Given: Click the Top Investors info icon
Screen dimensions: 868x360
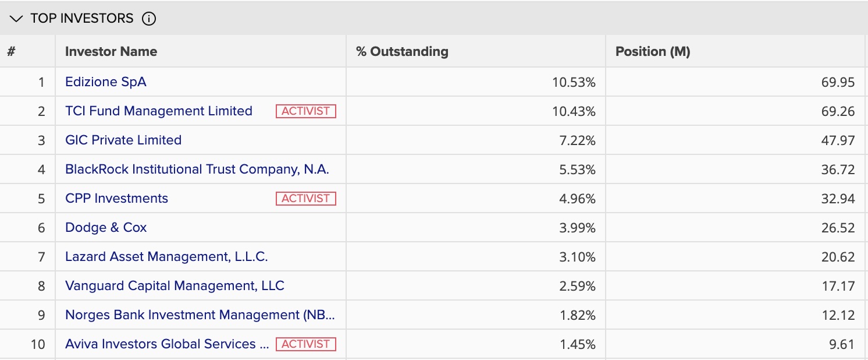Looking at the screenshot, I should pos(149,19).
